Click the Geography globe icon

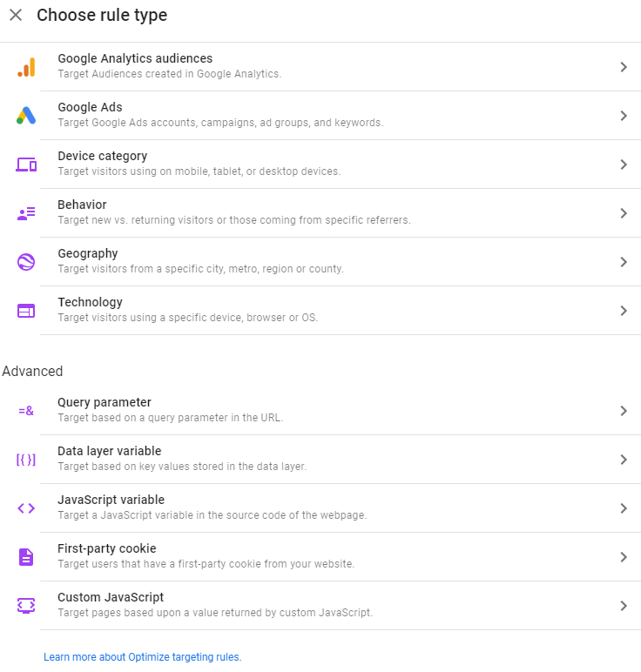click(26, 262)
